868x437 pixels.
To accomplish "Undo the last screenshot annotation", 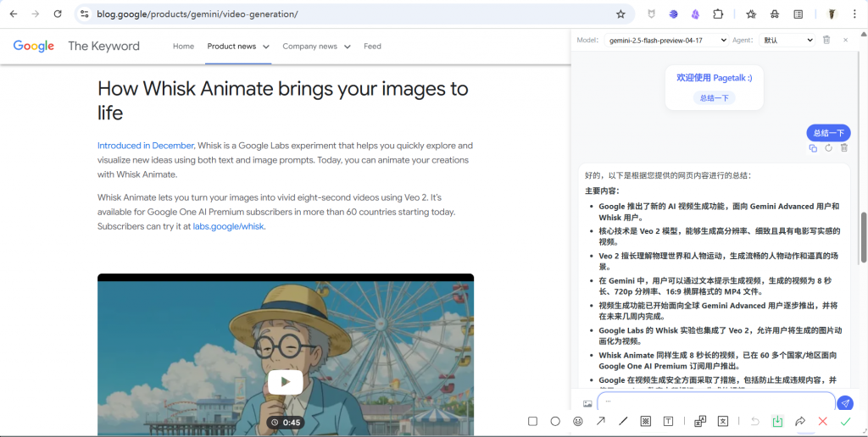I will (x=755, y=422).
